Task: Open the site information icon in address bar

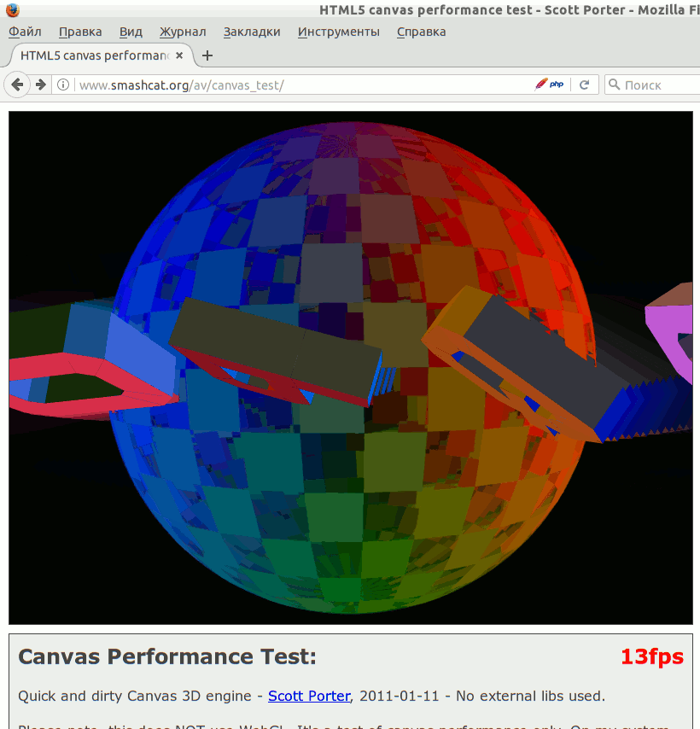Action: point(63,85)
